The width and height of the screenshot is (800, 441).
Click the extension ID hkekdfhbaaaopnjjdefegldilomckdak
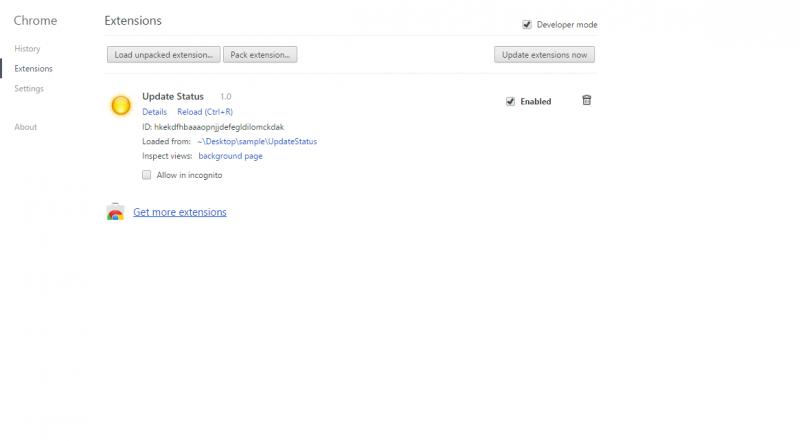[219, 127]
